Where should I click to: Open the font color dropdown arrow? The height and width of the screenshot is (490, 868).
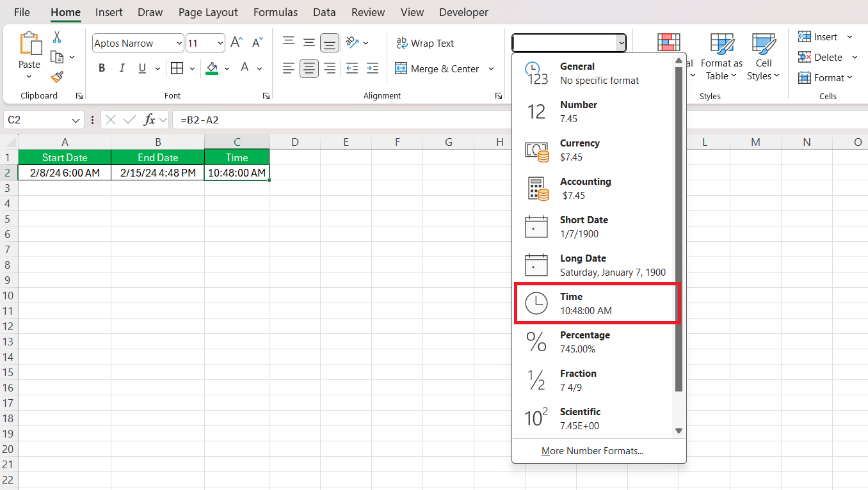259,68
